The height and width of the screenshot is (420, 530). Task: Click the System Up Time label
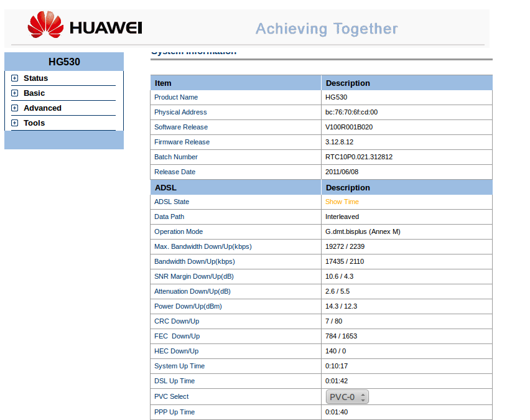coord(180,366)
